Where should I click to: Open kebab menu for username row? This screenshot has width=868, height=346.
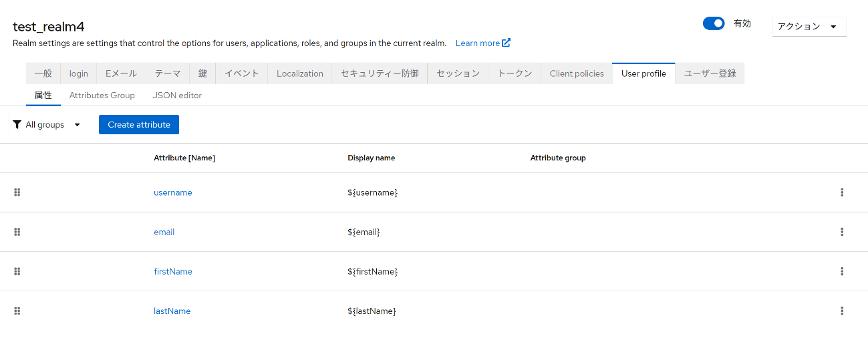click(x=842, y=192)
